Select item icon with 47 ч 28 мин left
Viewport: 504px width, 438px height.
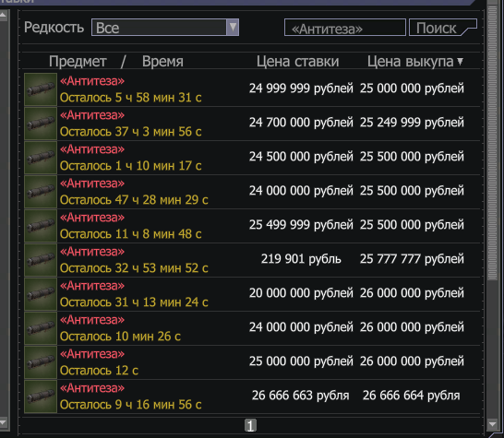pos(41,192)
